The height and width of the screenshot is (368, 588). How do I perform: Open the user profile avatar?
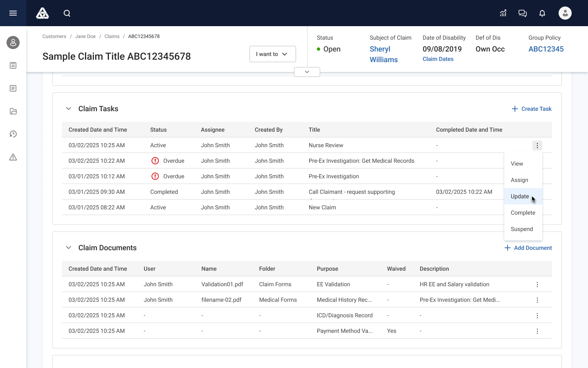coord(565,13)
